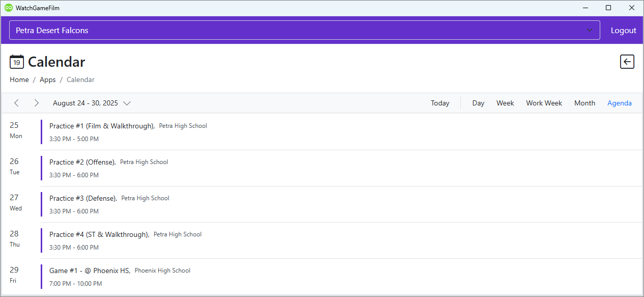Navigate to Home breadcrumb link
The width and height of the screenshot is (644, 297).
[x=19, y=79]
